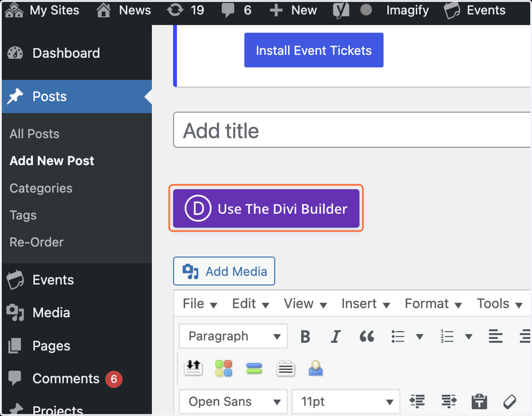Screen dimensions: 532x416
Task: Expand the numbered list style arrow
Action: tap(468, 337)
